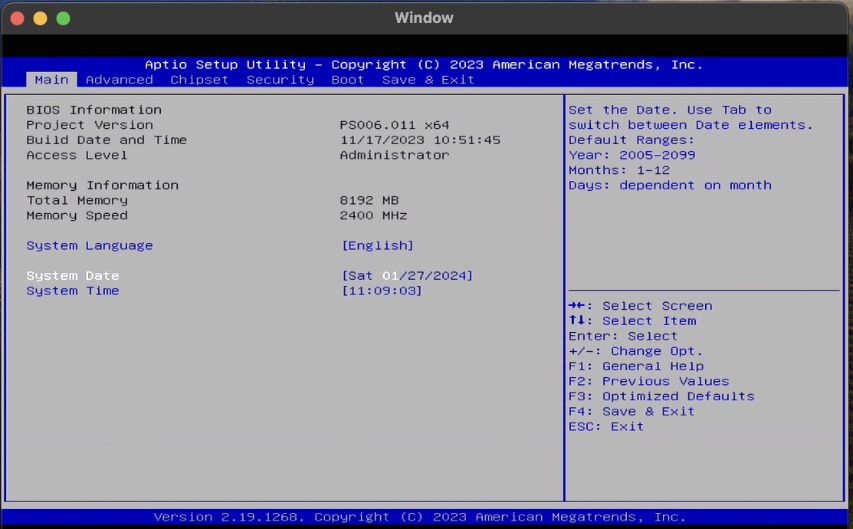Open the Advanced tab
The height and width of the screenshot is (529, 853).
[119, 80]
